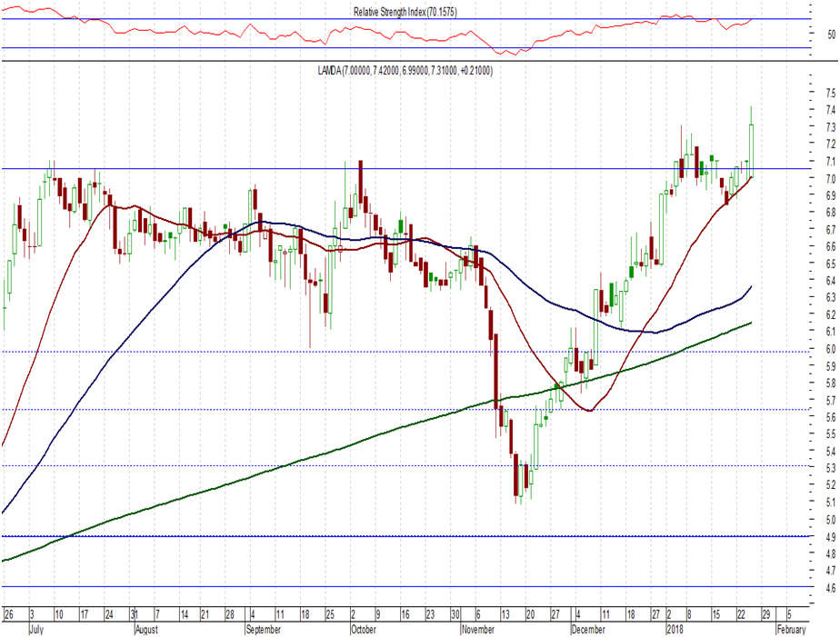Click the July month label
Image resolution: width=840 pixels, height=637 pixels.
click(x=36, y=630)
